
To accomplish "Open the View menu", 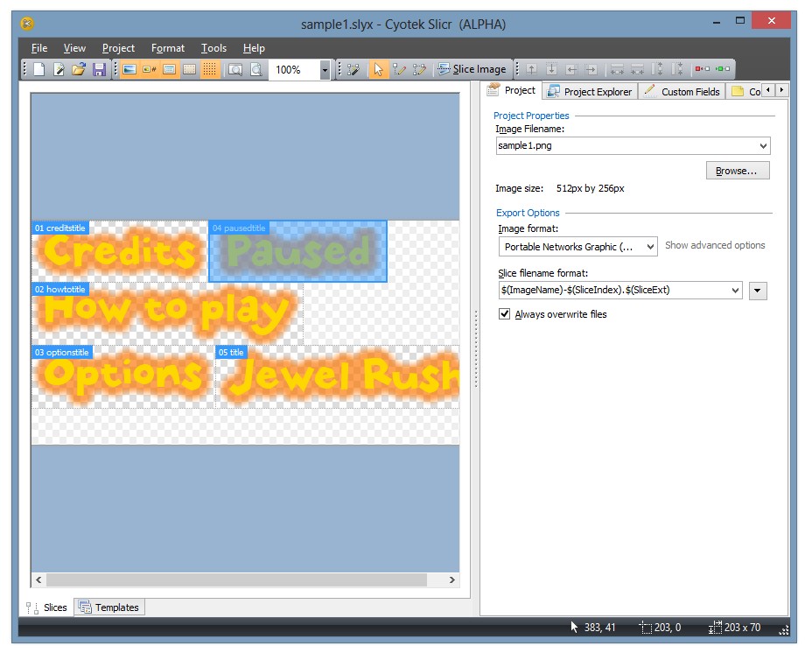I will click(x=74, y=48).
